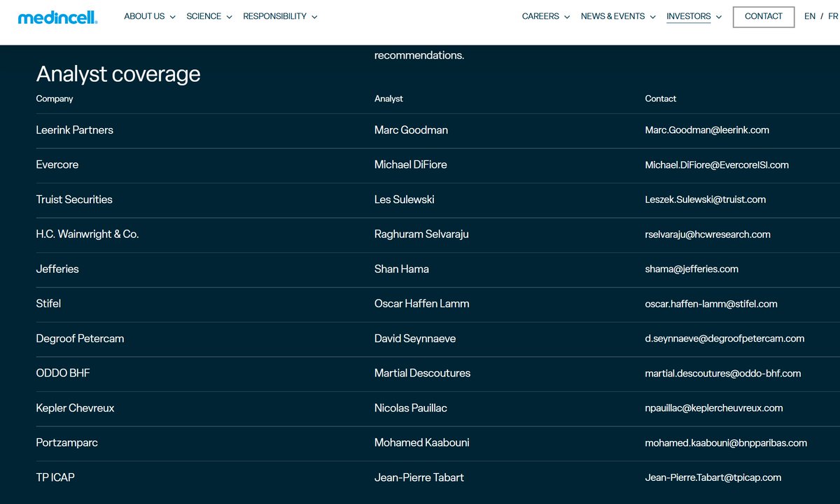The image size is (840, 504).
Task: Select Evercore company cell
Action: (x=57, y=165)
